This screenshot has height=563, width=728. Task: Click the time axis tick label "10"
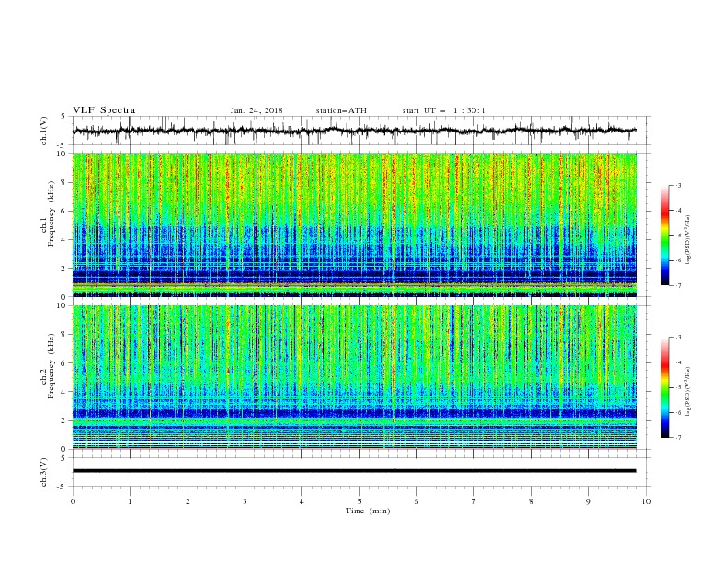pyautogui.click(x=646, y=501)
